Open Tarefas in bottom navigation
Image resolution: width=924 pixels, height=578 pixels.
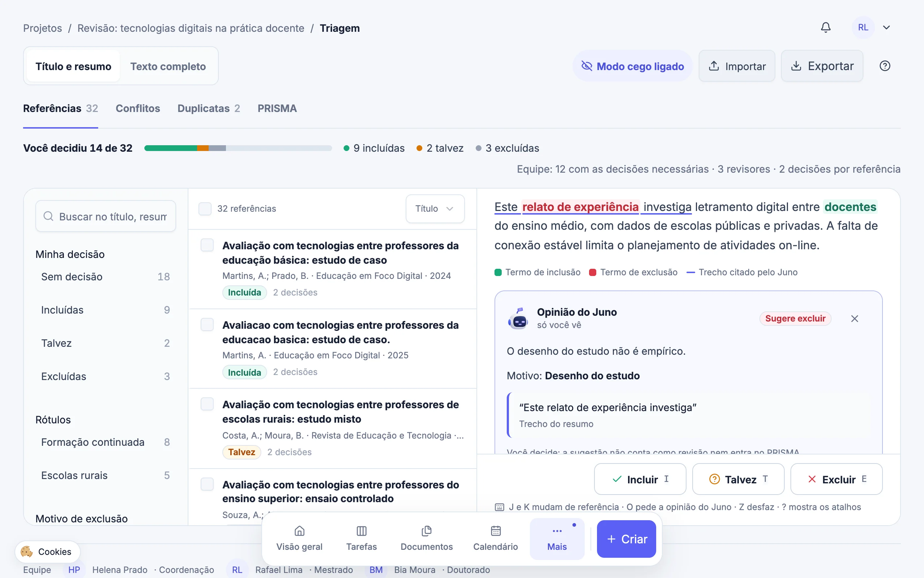[361, 539]
